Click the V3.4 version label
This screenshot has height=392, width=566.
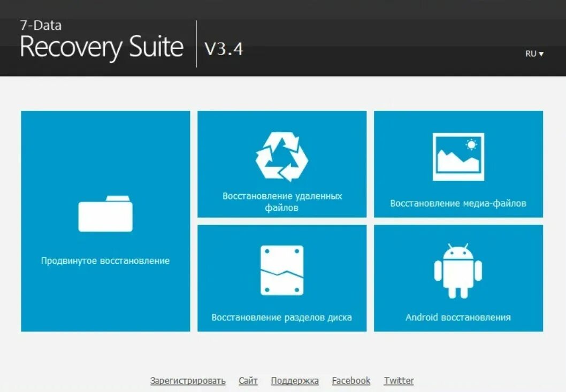[224, 49]
